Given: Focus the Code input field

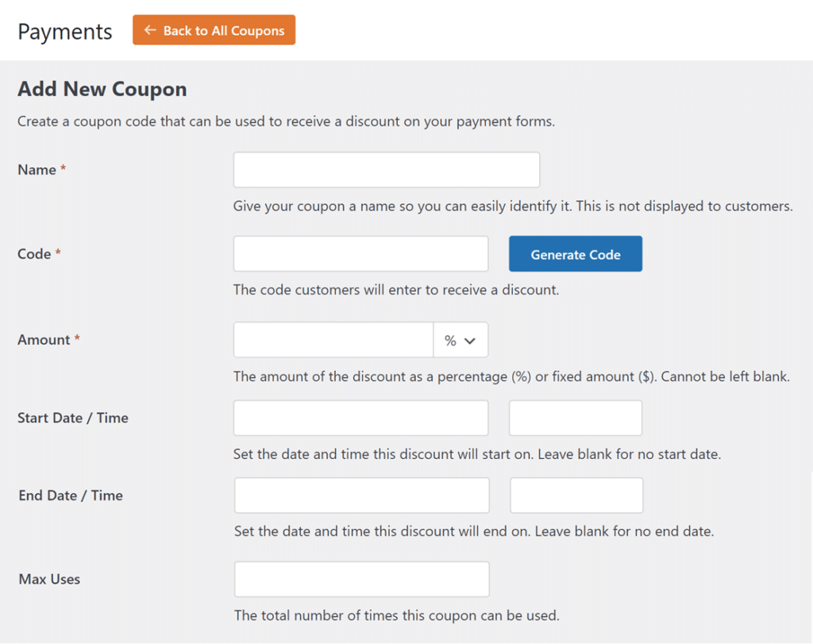Looking at the screenshot, I should click(360, 253).
